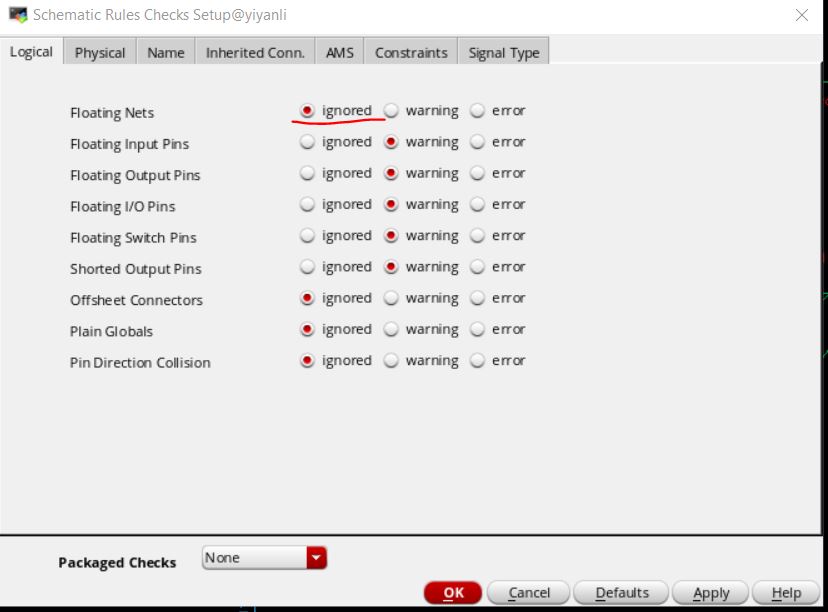
Task: Set Floating Nets to warning
Action: pyautogui.click(x=392, y=111)
